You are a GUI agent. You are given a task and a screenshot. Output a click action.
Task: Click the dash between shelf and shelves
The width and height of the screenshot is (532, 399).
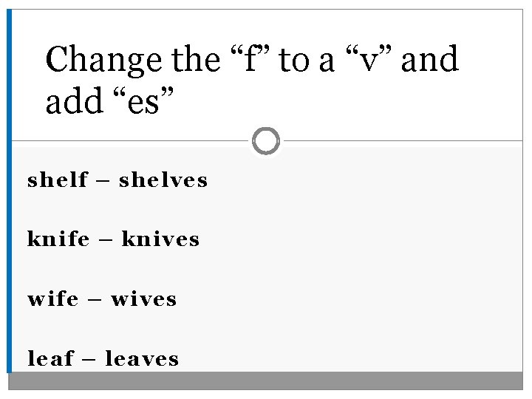[103, 180]
